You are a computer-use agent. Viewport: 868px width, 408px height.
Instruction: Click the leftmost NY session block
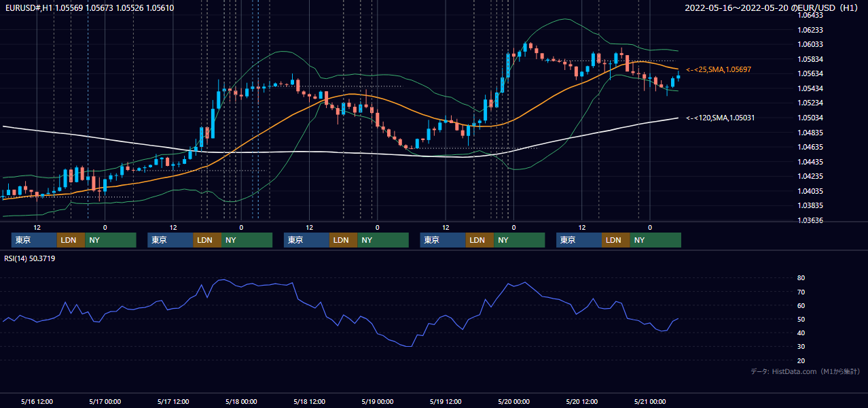[111, 240]
